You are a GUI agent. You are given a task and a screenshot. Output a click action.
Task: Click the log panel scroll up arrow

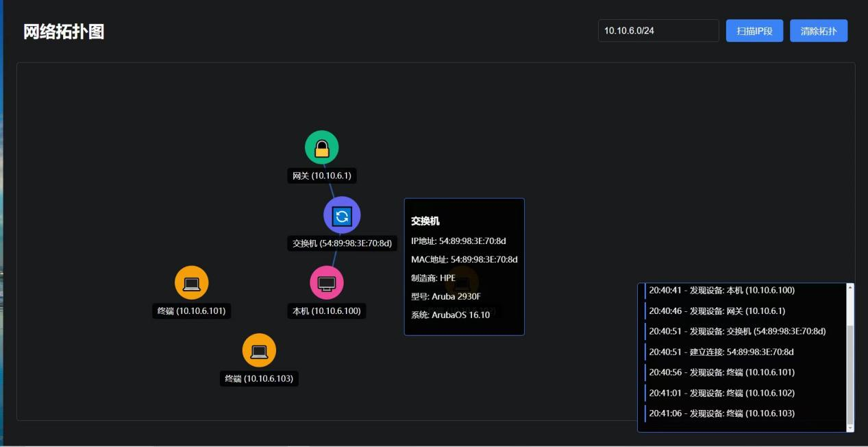(x=850, y=287)
